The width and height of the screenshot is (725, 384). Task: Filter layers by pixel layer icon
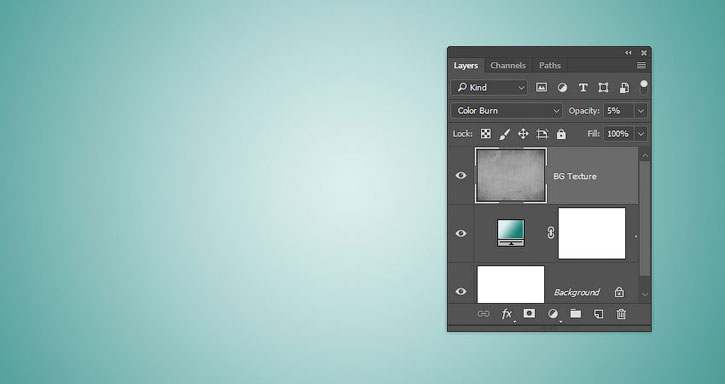point(541,87)
